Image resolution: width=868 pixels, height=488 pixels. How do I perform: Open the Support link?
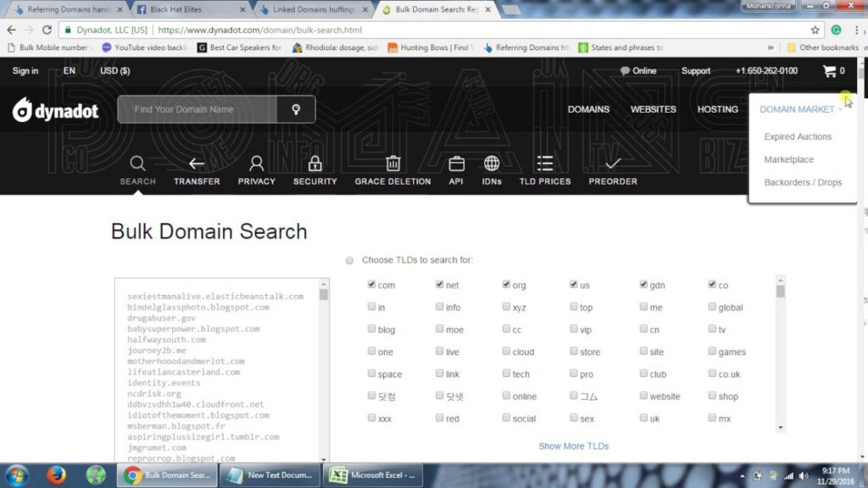(696, 71)
